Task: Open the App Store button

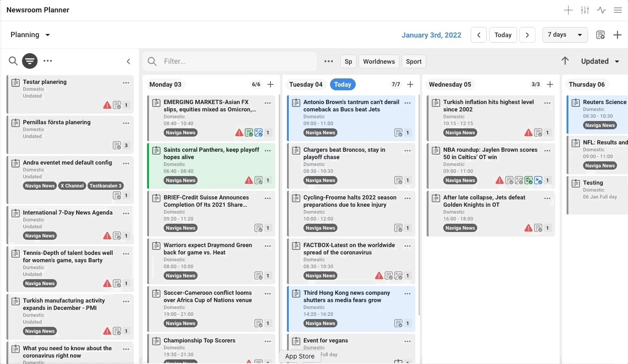Action: (x=300, y=356)
